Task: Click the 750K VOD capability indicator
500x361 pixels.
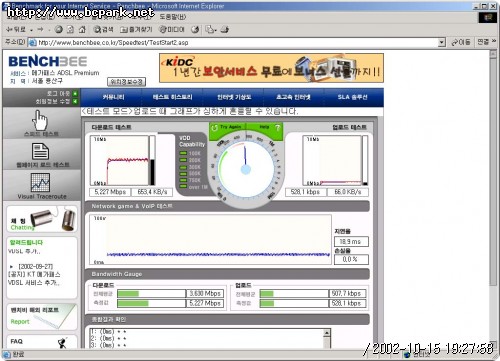Action: pos(190,180)
